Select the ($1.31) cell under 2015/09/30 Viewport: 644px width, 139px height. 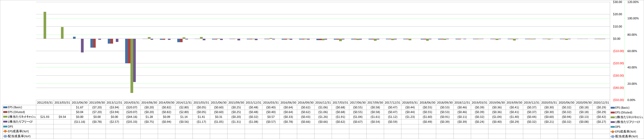(236, 122)
